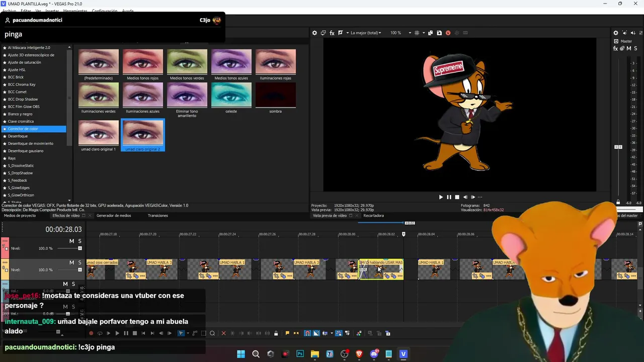Toggle the Lock event padlock icon

(276, 333)
